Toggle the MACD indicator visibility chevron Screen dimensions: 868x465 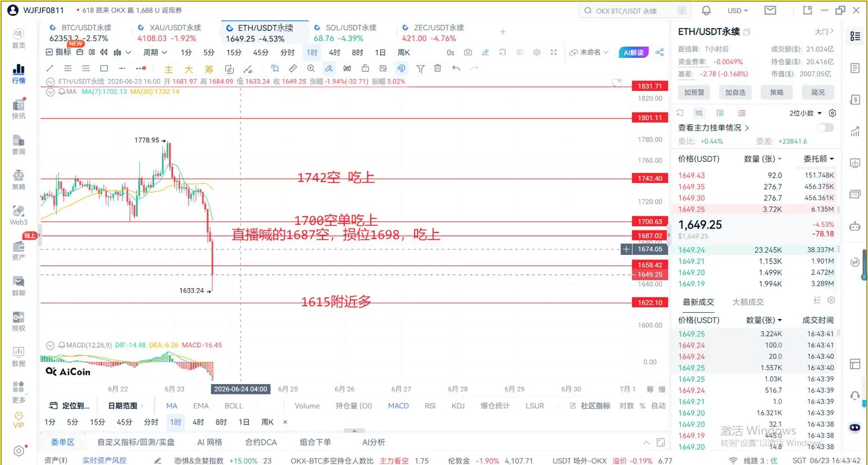[50, 345]
